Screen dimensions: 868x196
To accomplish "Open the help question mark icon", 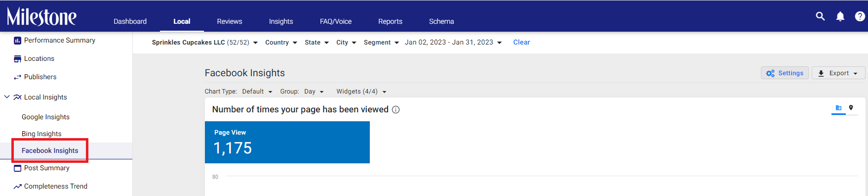I will point(860,16).
